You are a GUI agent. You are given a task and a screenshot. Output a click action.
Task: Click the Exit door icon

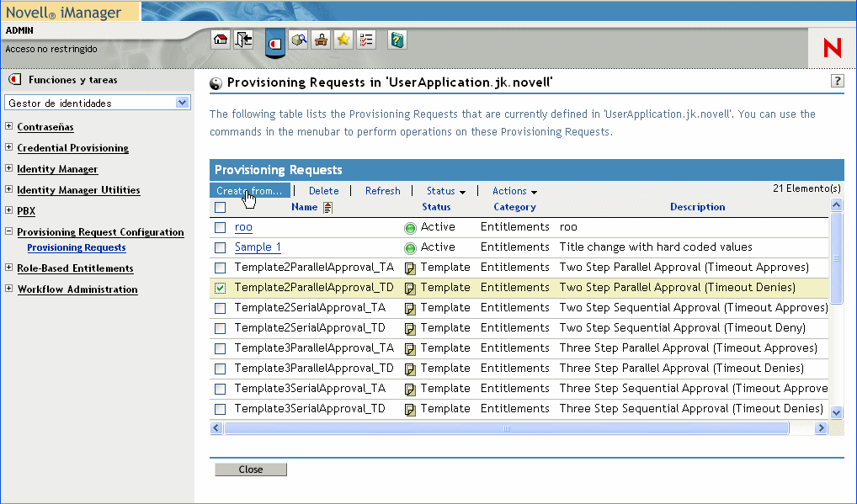(x=243, y=40)
